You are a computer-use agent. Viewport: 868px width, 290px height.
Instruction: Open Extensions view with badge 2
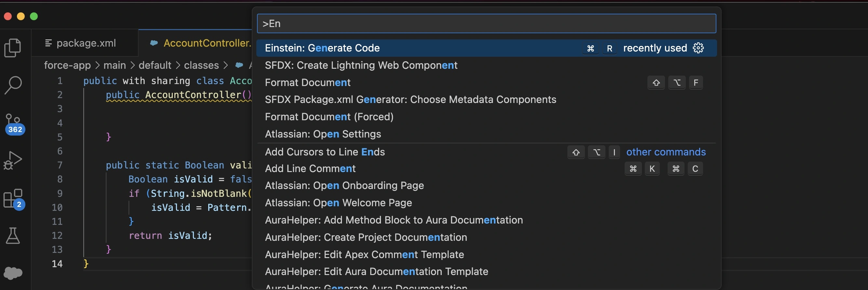click(x=14, y=199)
